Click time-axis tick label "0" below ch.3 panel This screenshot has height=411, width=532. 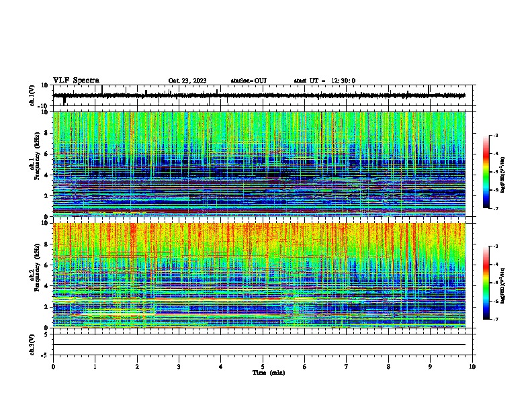click(53, 367)
